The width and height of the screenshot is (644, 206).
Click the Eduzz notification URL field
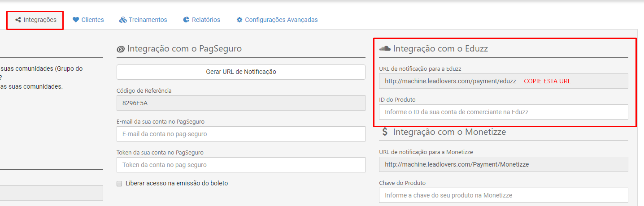[503, 81]
